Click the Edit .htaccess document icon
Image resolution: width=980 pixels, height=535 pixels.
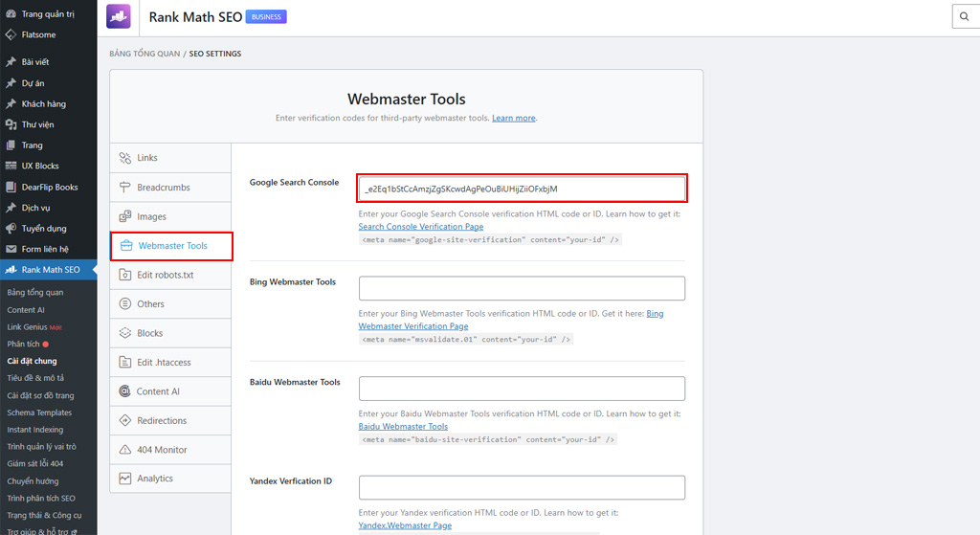(x=125, y=363)
